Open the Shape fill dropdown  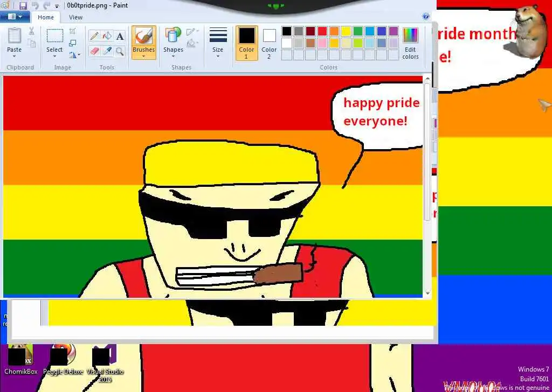(x=192, y=44)
